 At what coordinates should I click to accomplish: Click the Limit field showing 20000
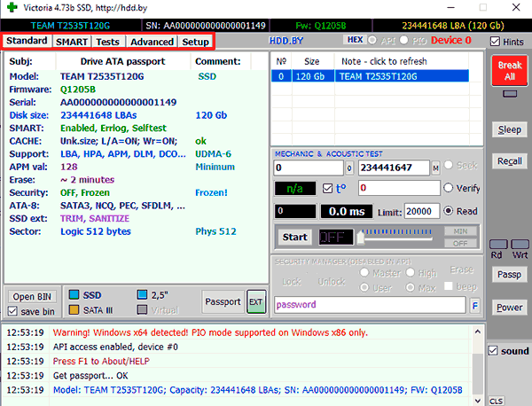tap(422, 212)
